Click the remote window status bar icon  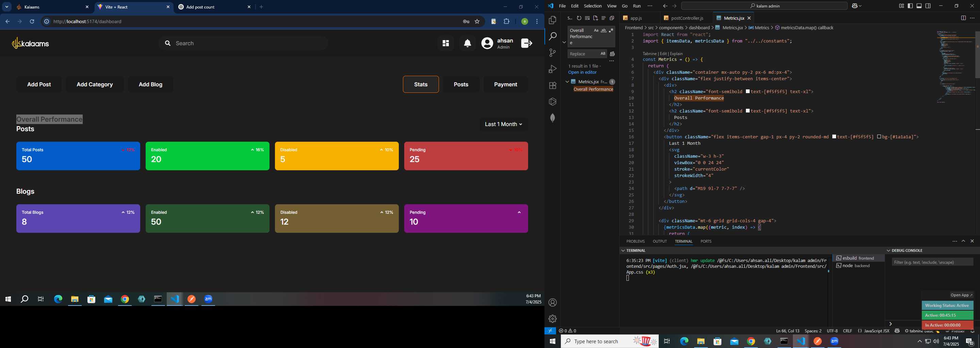(550, 331)
